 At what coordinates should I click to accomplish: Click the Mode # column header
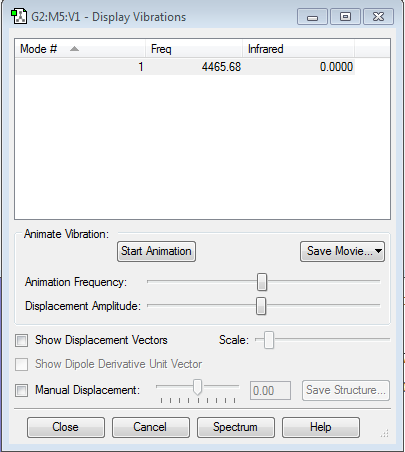(x=80, y=49)
